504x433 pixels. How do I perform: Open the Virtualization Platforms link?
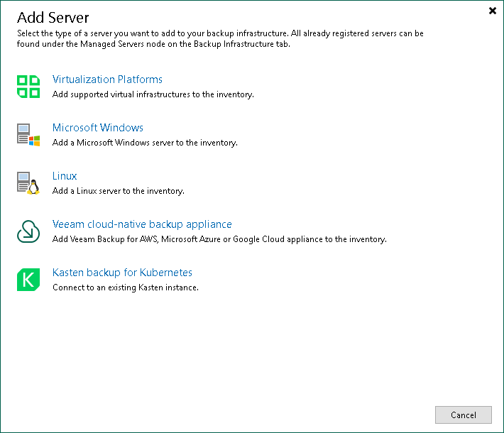coord(107,80)
